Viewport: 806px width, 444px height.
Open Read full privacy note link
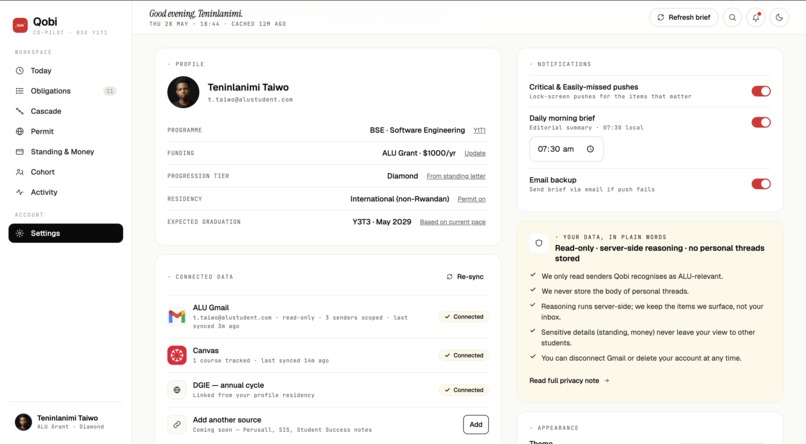tap(569, 381)
